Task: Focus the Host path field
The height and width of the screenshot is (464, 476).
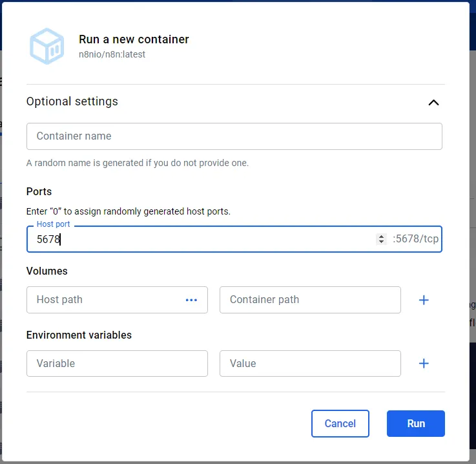Action: [103, 300]
